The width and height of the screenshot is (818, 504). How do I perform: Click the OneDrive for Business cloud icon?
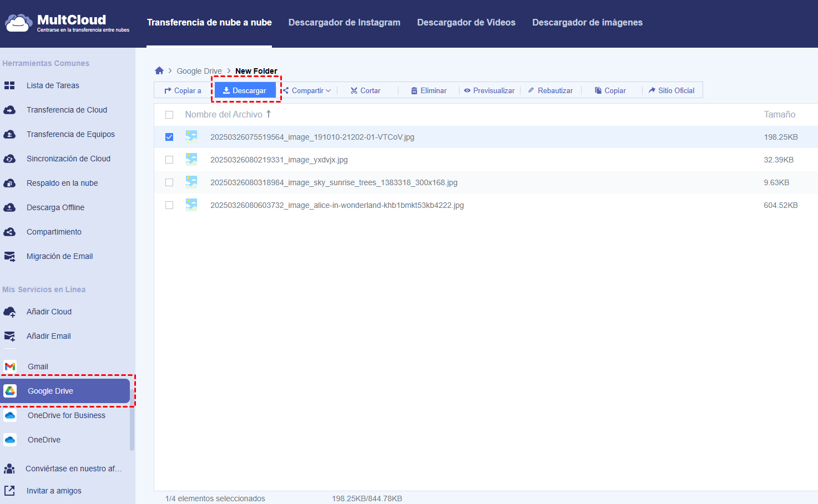(10, 415)
